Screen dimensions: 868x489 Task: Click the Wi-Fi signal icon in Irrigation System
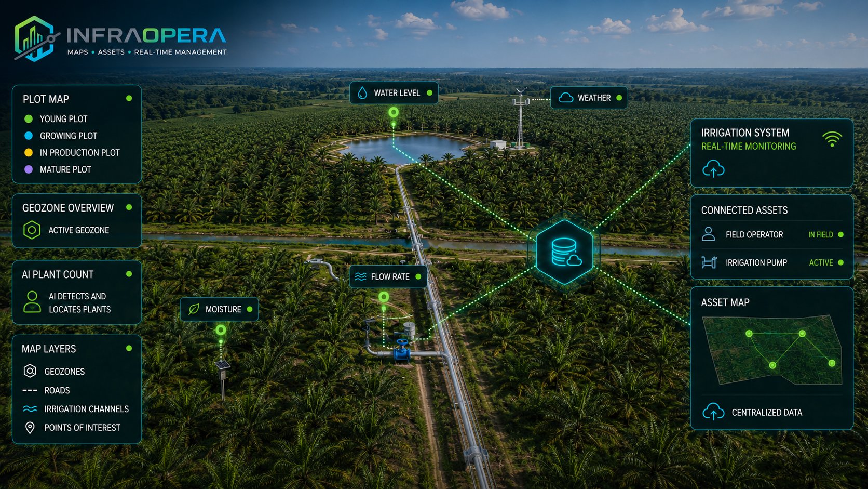click(832, 139)
